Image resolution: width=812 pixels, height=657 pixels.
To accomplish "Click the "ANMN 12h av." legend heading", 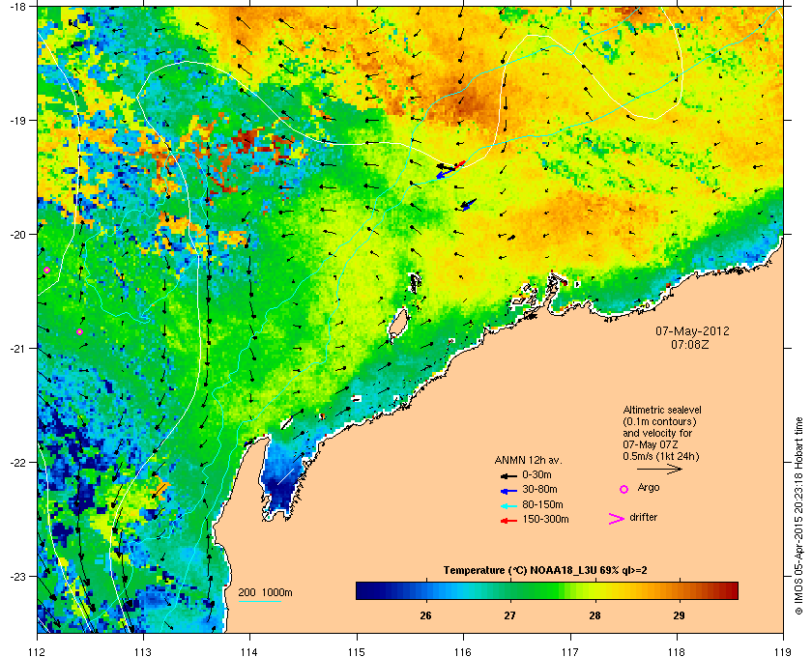I will [528, 460].
